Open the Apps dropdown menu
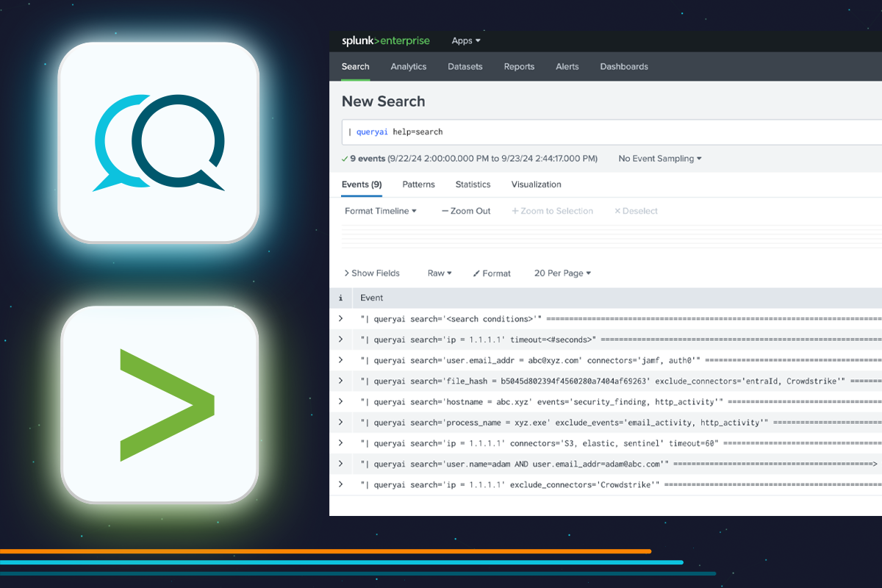Screen dimensions: 882x588 pos(466,41)
